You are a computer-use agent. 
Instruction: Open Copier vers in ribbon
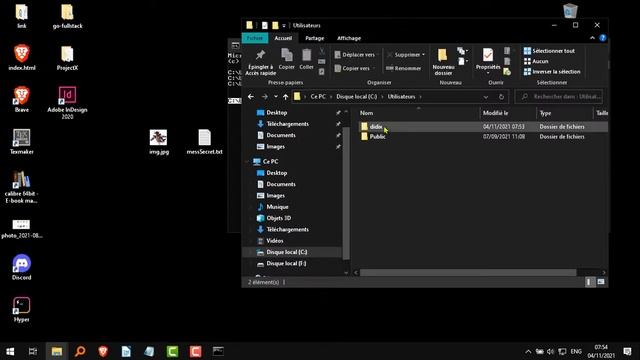point(353,68)
